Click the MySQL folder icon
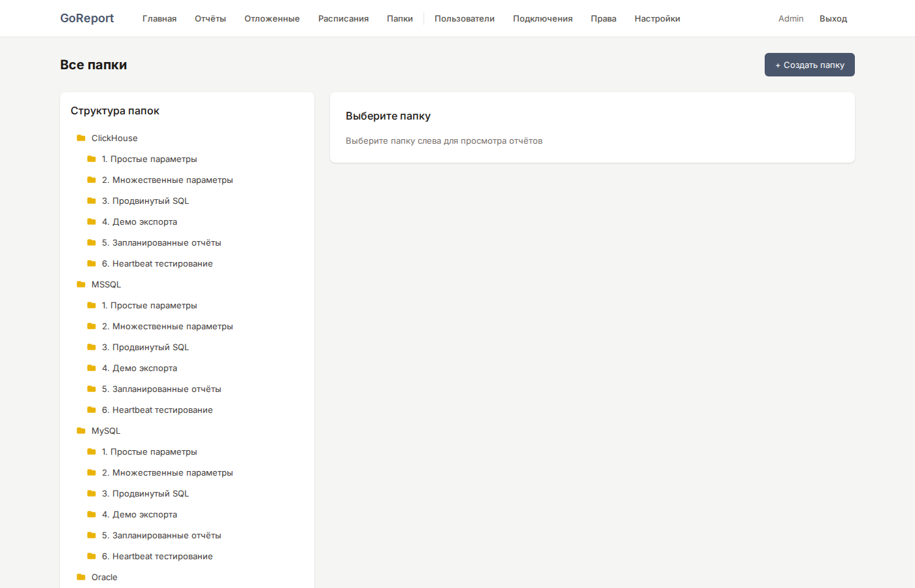This screenshot has height=588, width=915. 81,431
